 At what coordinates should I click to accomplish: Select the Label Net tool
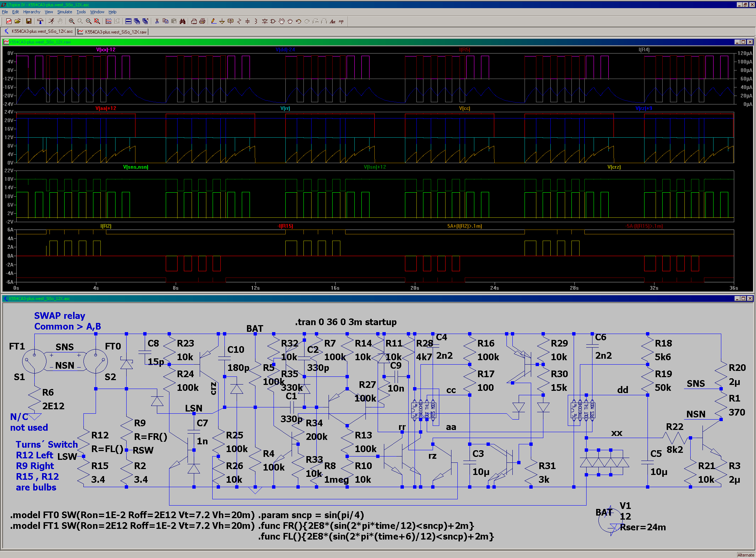(231, 21)
